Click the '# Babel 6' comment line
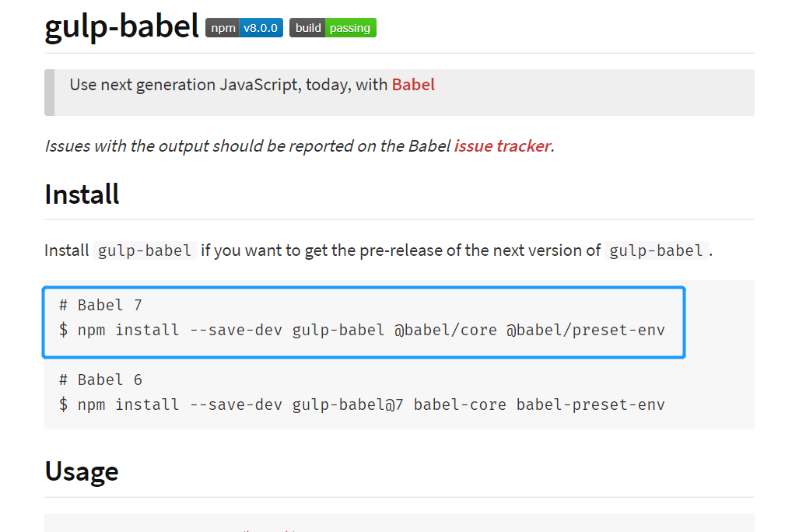 100,380
